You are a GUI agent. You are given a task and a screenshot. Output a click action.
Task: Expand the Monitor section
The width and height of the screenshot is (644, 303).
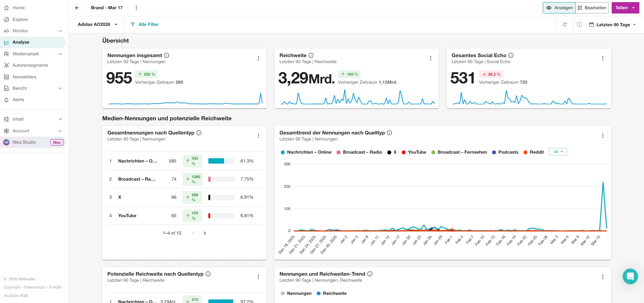(x=60, y=31)
